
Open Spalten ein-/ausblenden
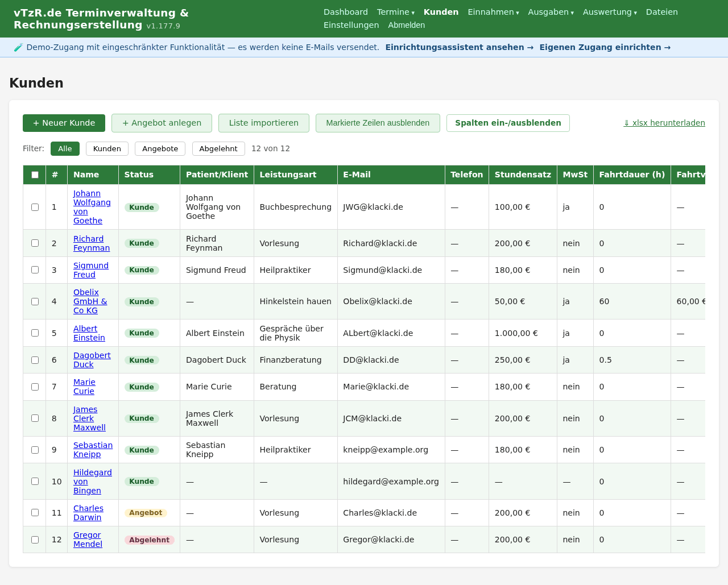point(508,123)
